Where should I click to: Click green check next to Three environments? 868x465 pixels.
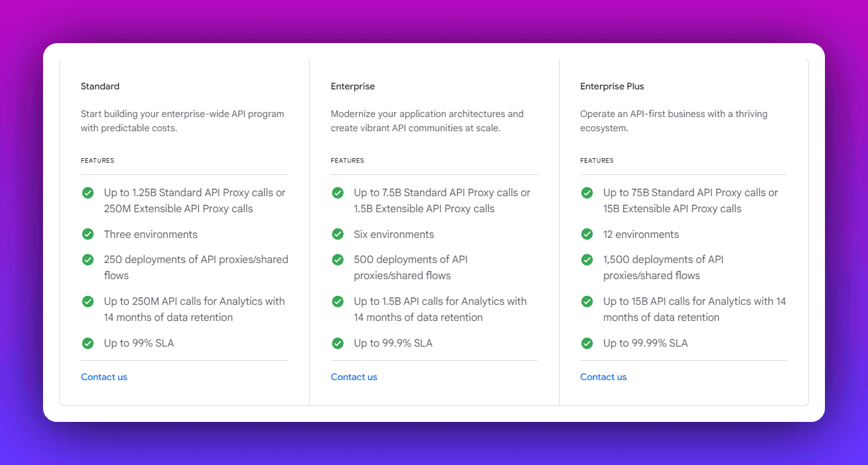tap(88, 234)
